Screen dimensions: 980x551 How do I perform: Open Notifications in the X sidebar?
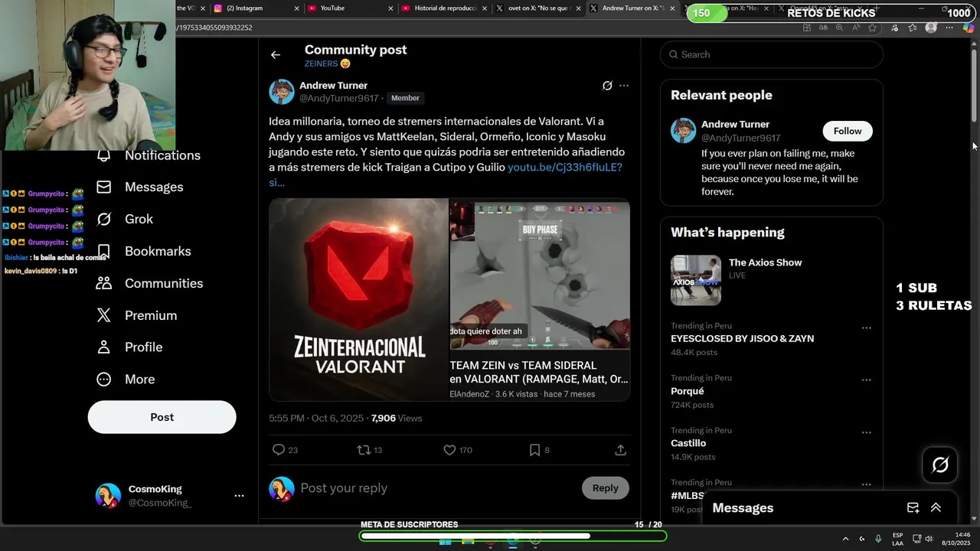[149, 155]
